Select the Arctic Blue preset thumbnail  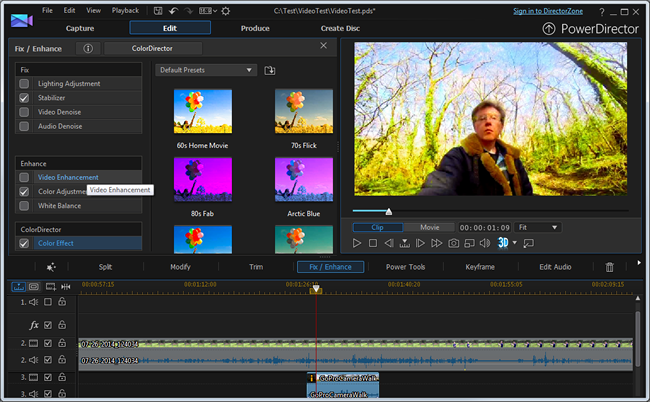pos(304,179)
